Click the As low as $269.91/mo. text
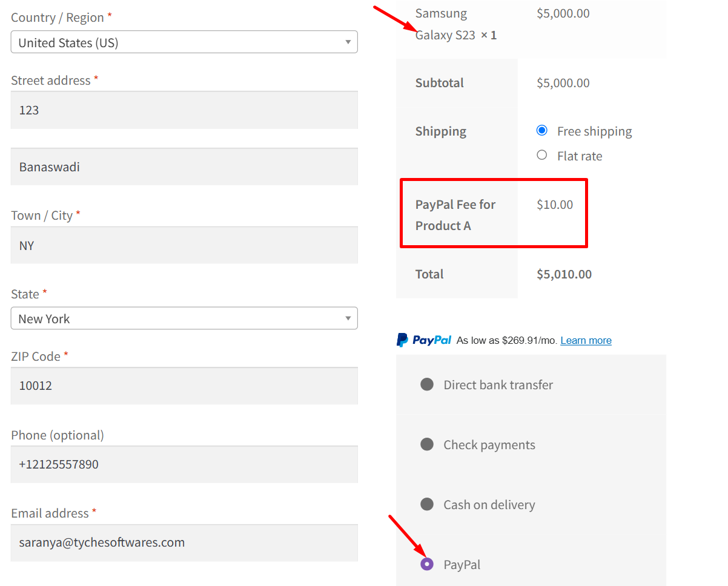 tap(506, 340)
